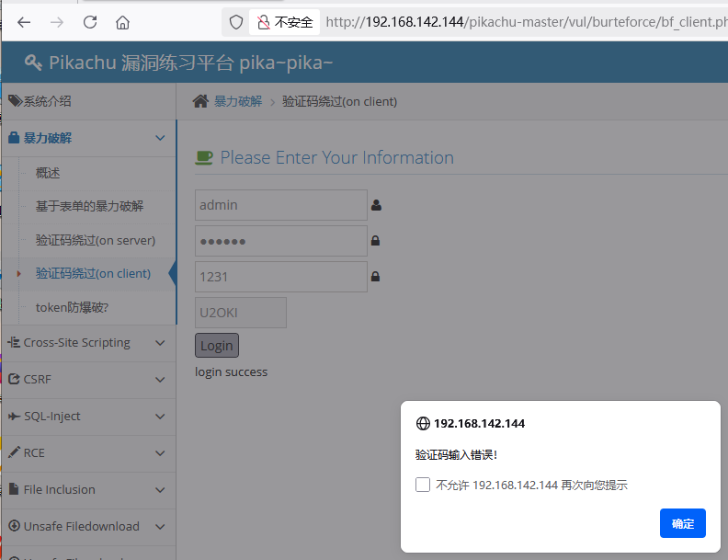Open the tracking protection shield icon
The width and height of the screenshot is (728, 560).
click(x=236, y=22)
